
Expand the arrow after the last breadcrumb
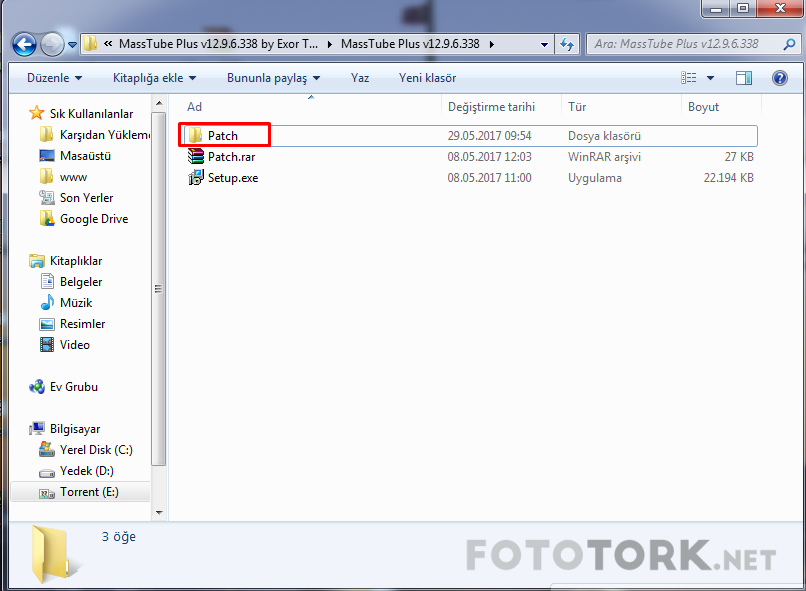point(491,45)
